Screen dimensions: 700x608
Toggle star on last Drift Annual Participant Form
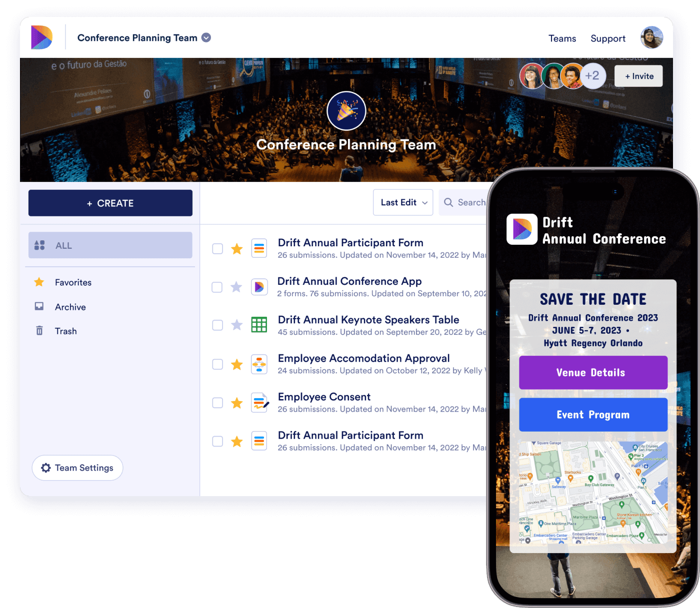(237, 441)
